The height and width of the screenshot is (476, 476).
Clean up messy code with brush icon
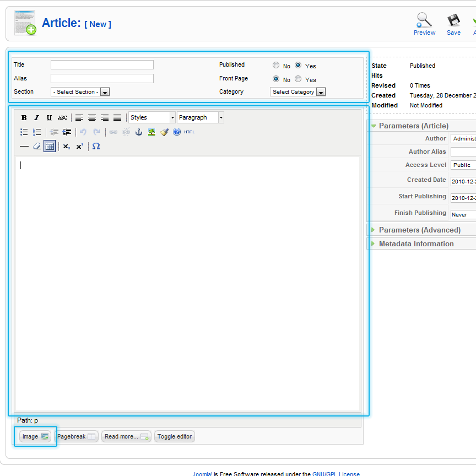tap(164, 132)
